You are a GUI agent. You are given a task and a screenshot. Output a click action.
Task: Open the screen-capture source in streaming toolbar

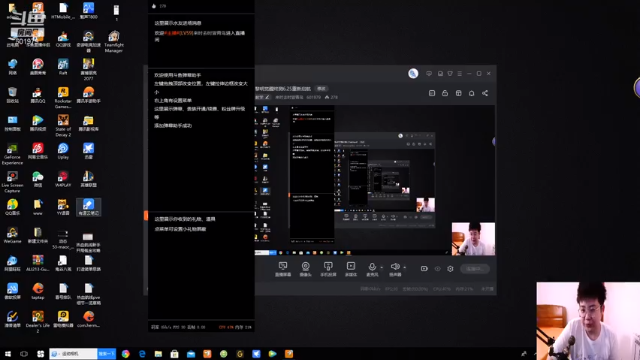282,269
